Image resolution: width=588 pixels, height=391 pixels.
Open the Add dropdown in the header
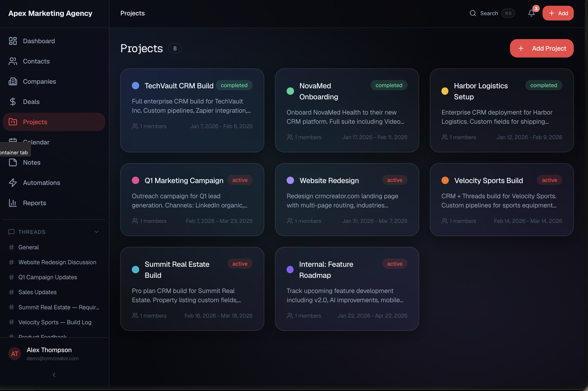(x=558, y=13)
